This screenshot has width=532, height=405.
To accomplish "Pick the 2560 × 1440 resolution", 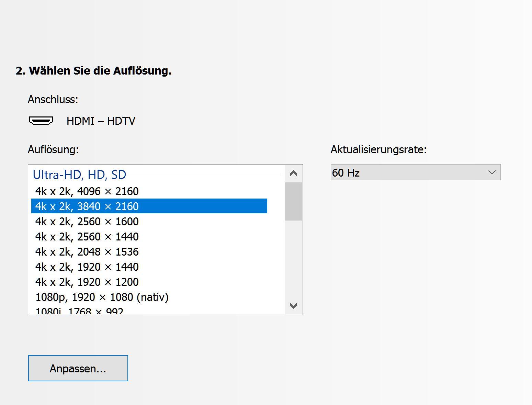I will 87,237.
